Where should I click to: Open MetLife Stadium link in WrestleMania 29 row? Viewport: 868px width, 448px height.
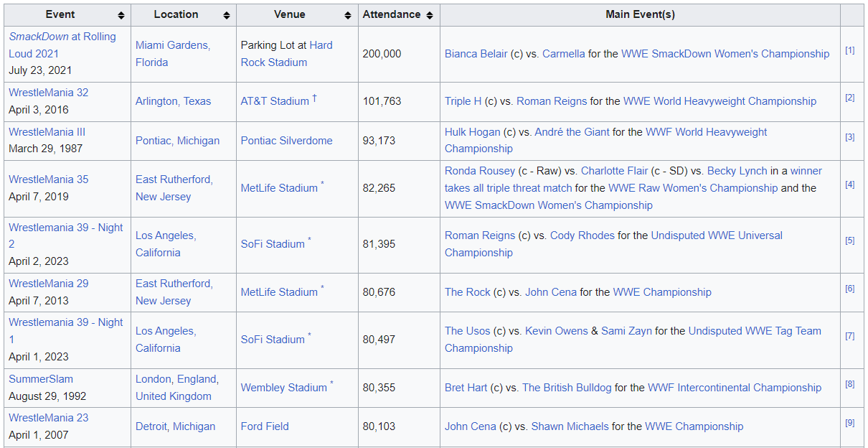pos(279,291)
